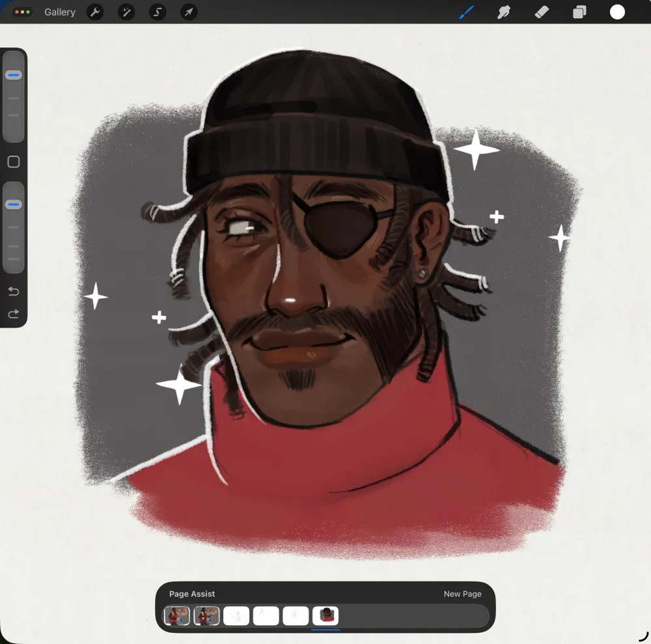Select the Smudge tool
Image resolution: width=651 pixels, height=644 pixels.
coord(503,12)
